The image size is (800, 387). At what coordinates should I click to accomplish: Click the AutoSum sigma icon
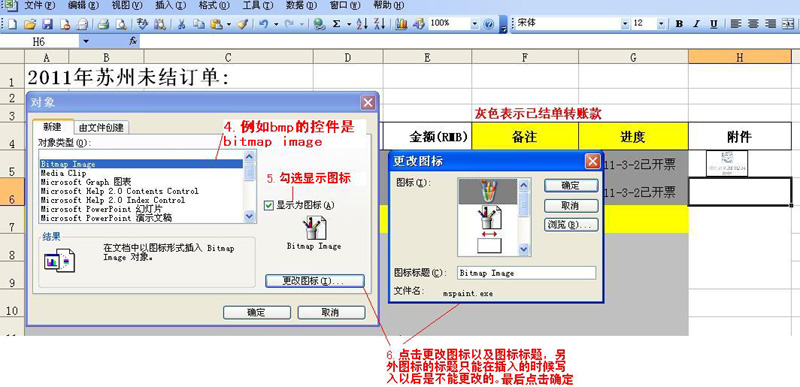pyautogui.click(x=336, y=24)
